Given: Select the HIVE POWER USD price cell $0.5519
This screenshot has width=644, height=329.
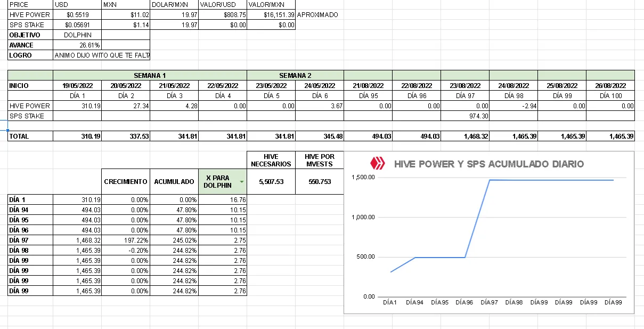Looking at the screenshot, I should (77, 15).
